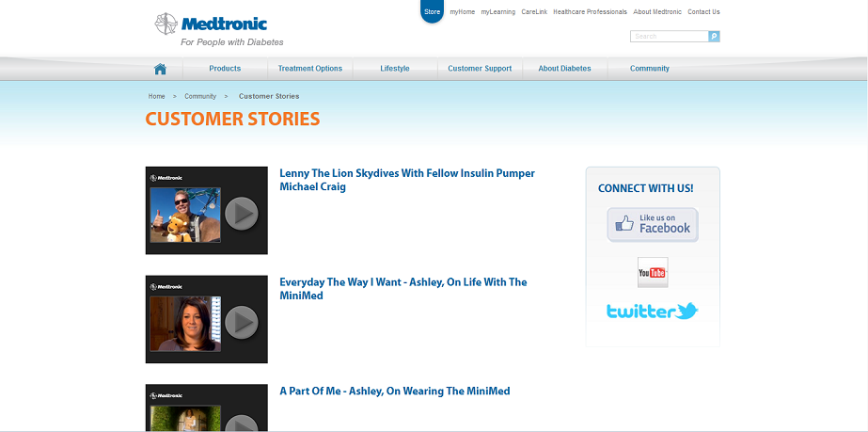Open A Part Of Me story title
The height and width of the screenshot is (432, 868).
coord(395,391)
